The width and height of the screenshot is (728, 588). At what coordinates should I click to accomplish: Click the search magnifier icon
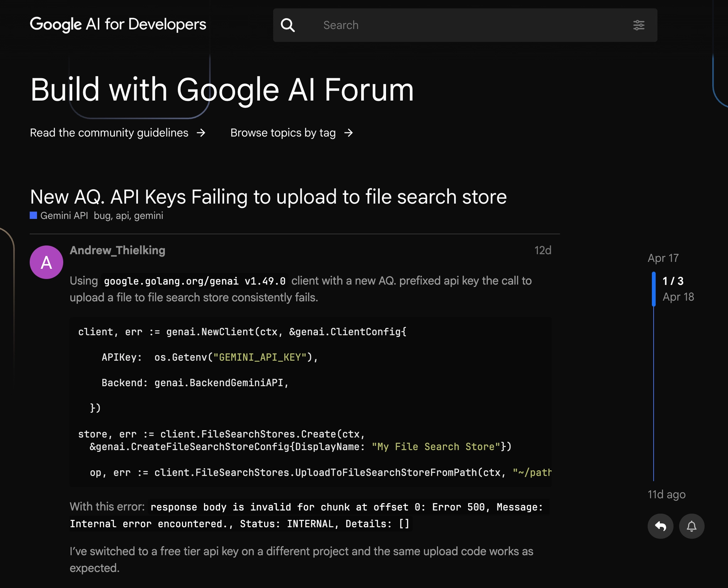click(288, 25)
